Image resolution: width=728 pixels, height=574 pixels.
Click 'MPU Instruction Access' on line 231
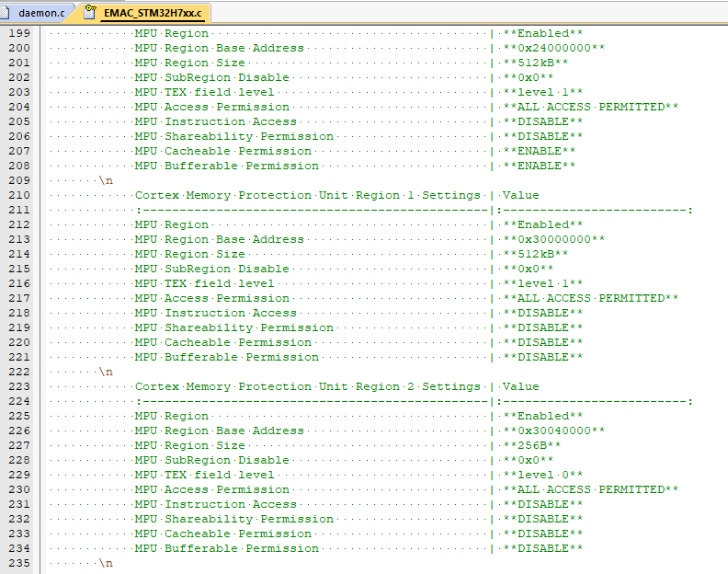point(215,504)
